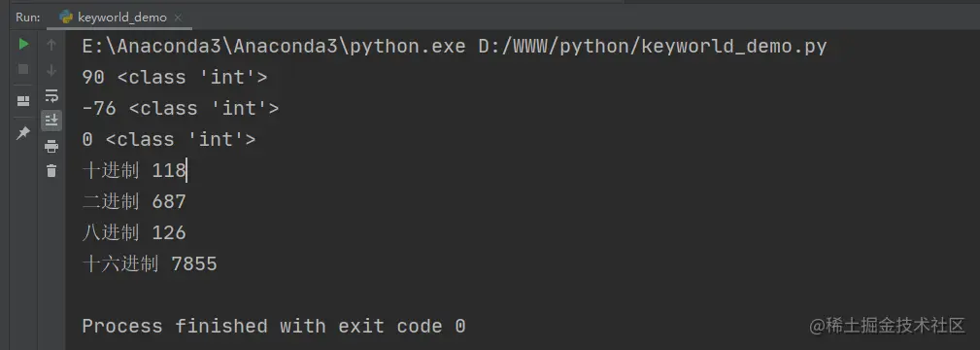
Task: Click the 十六进制 7855 output line
Action: [x=150, y=263]
